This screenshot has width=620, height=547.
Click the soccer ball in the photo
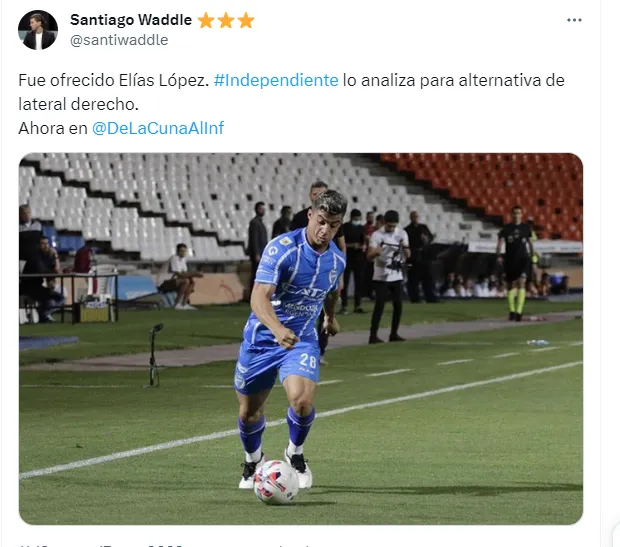click(276, 482)
